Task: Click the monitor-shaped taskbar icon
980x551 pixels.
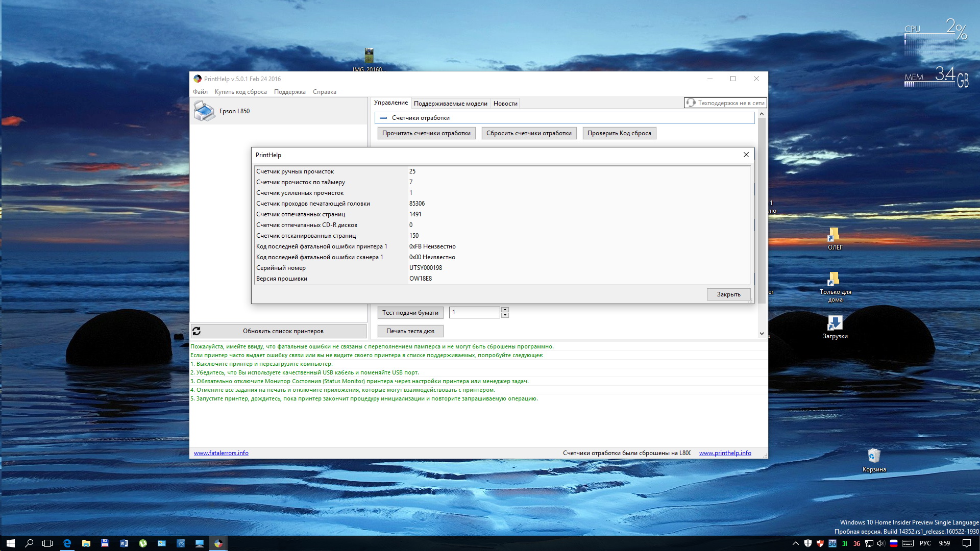Action: [200, 543]
